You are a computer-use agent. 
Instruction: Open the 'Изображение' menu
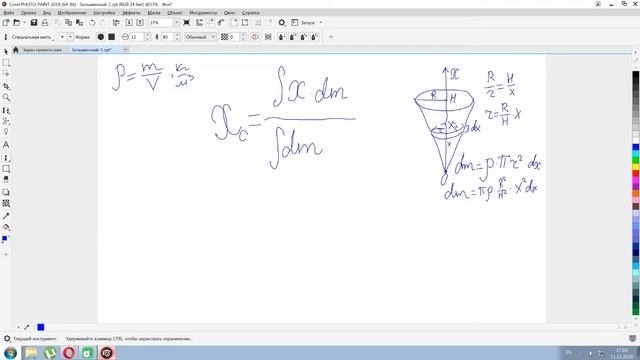tap(72, 13)
